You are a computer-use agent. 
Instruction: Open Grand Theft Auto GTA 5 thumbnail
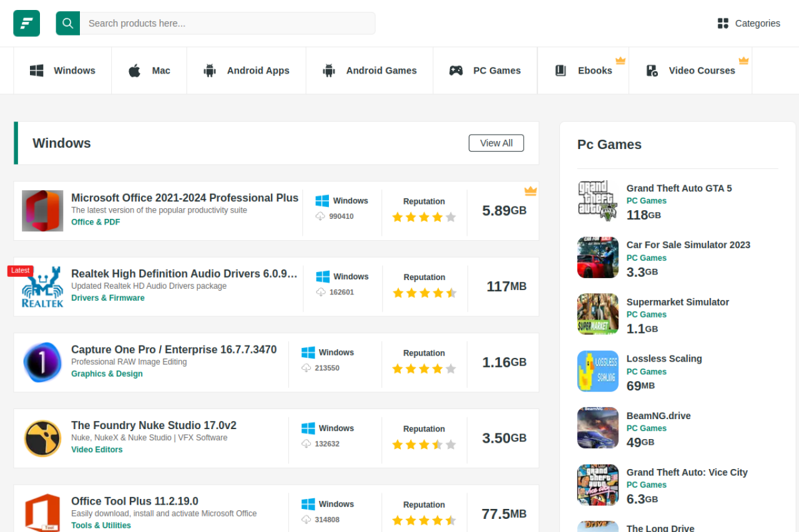click(x=598, y=201)
